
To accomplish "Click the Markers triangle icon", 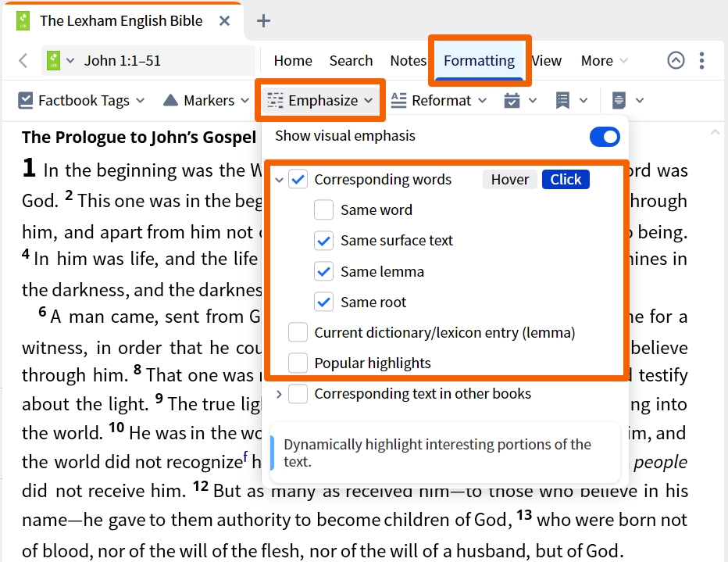I will (x=170, y=100).
